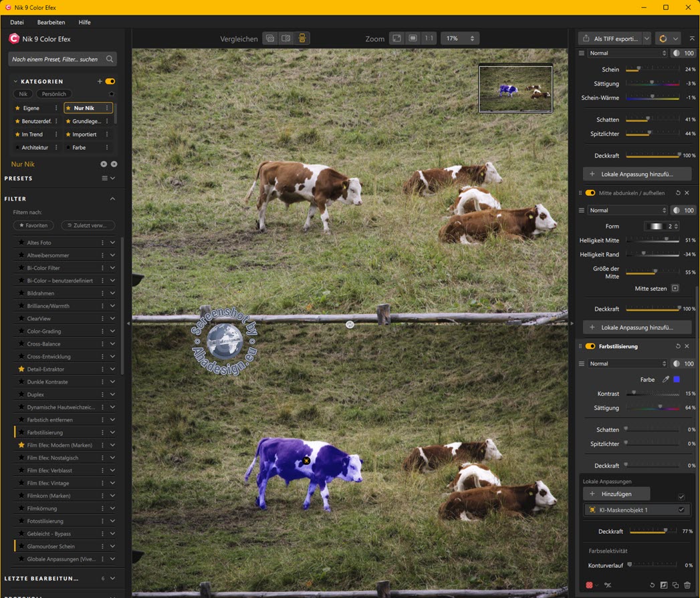Click the Hinzufügen button
Image resolution: width=700 pixels, height=598 pixels.
pyautogui.click(x=616, y=493)
